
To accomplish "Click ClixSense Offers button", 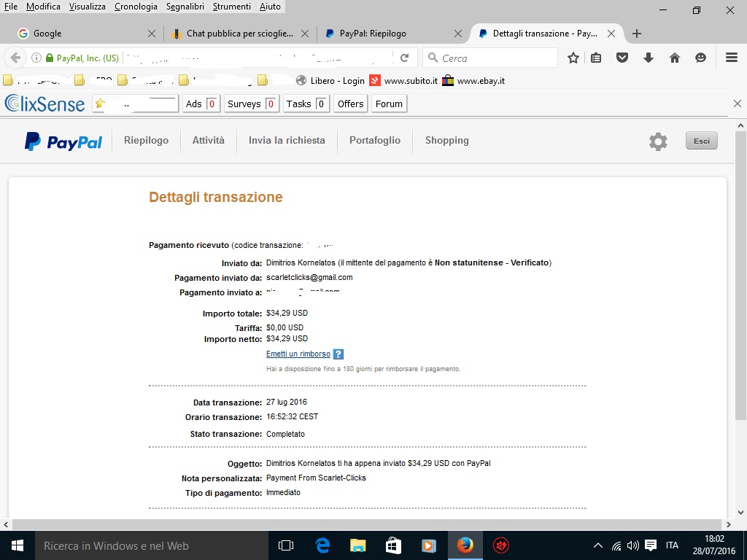I will 351,104.
